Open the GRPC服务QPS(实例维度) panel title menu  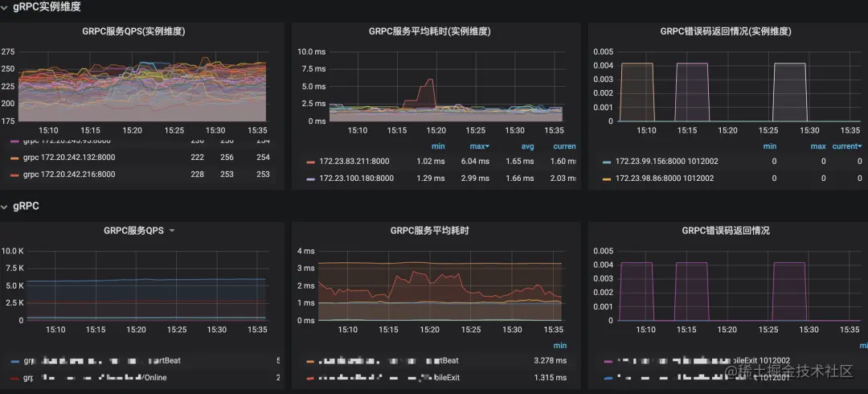pyautogui.click(x=133, y=31)
